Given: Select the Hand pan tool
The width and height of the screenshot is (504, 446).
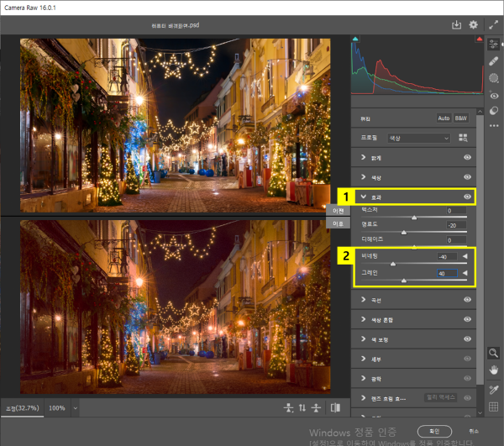Looking at the screenshot, I should point(494,370).
